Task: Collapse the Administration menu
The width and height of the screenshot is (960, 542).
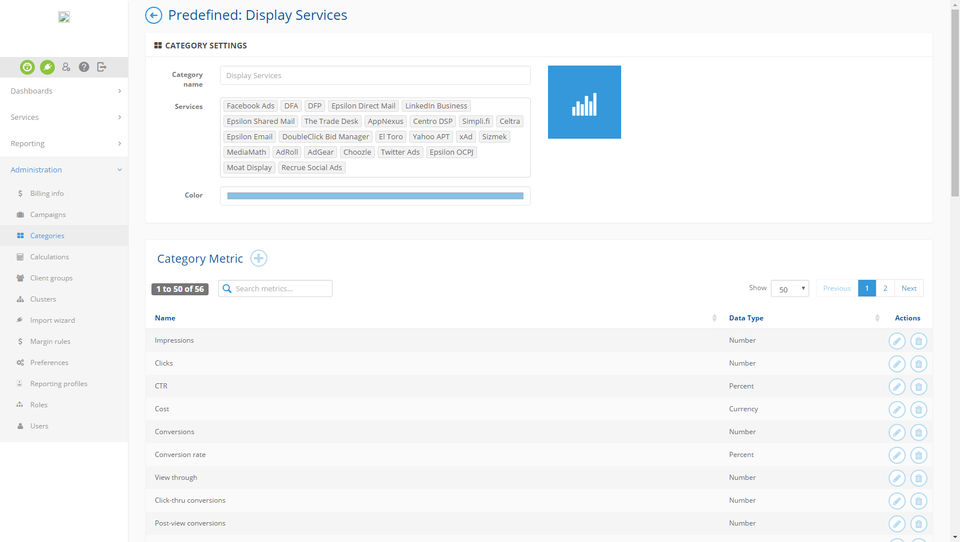Action: [64, 170]
